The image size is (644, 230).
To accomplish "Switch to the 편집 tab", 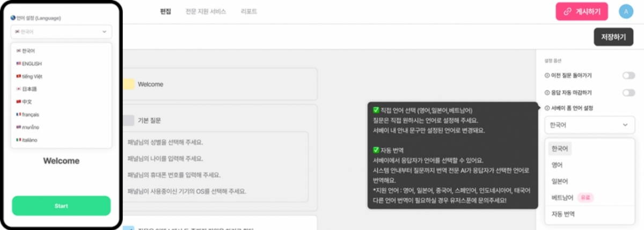I will tap(165, 11).
